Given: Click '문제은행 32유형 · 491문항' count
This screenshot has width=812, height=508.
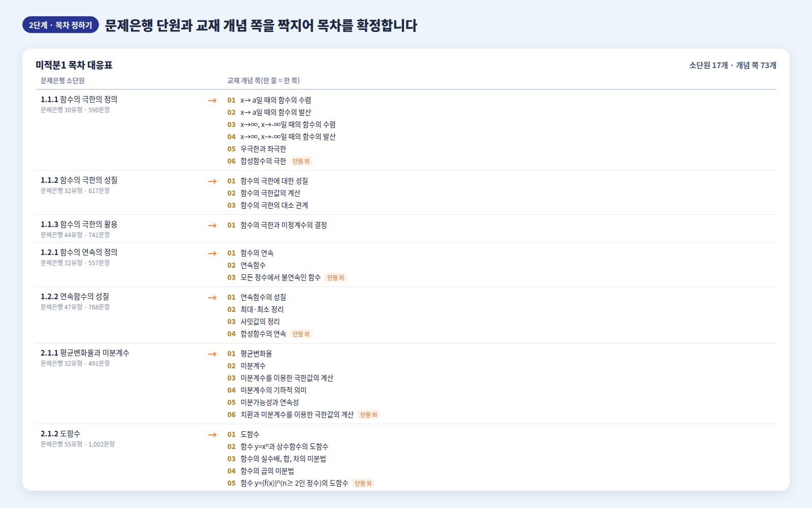Looking at the screenshot, I should click(x=75, y=363).
